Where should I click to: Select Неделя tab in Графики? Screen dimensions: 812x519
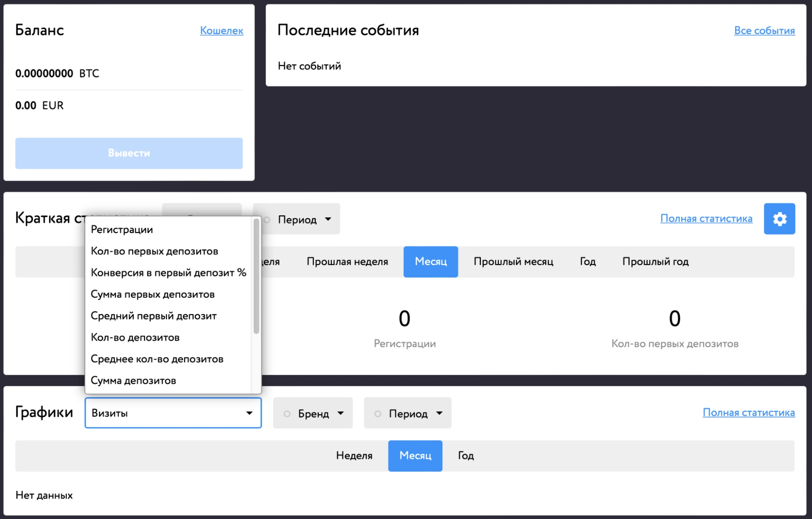point(354,456)
